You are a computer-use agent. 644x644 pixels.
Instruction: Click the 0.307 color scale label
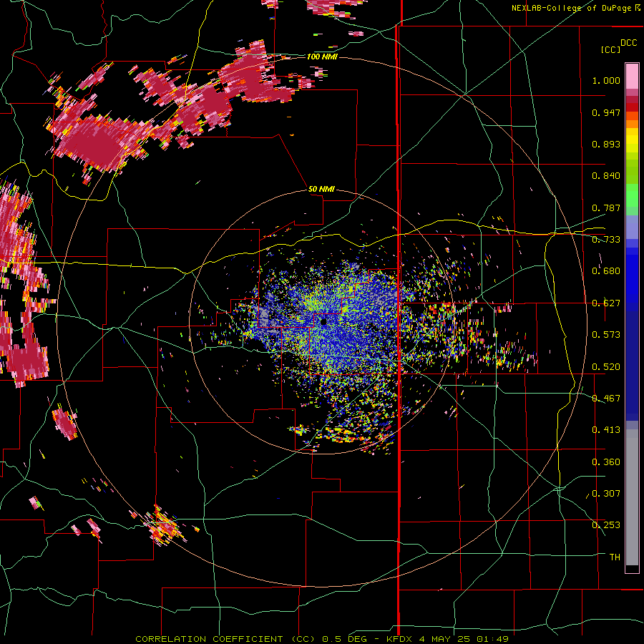coord(606,494)
